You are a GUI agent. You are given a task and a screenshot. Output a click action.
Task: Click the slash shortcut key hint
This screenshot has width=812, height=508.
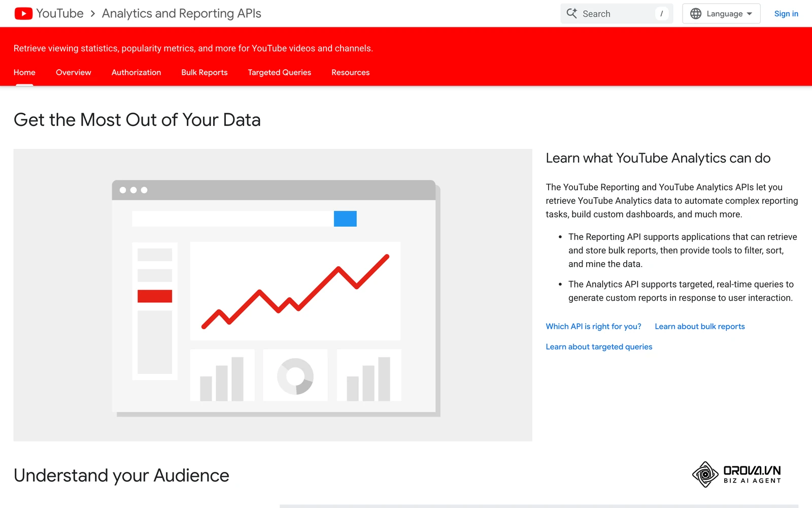click(x=661, y=14)
